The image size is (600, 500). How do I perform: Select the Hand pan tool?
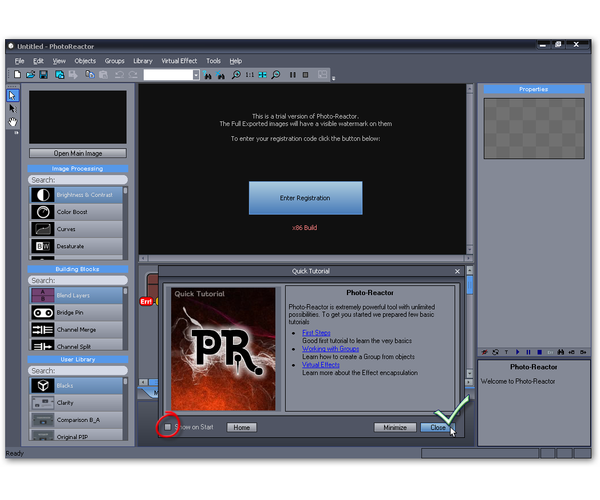coord(13,122)
